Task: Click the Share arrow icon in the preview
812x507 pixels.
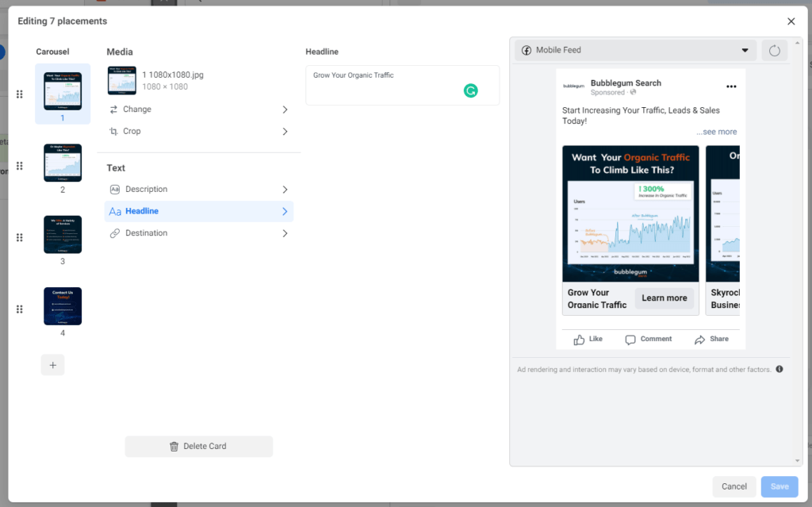Action: click(699, 340)
